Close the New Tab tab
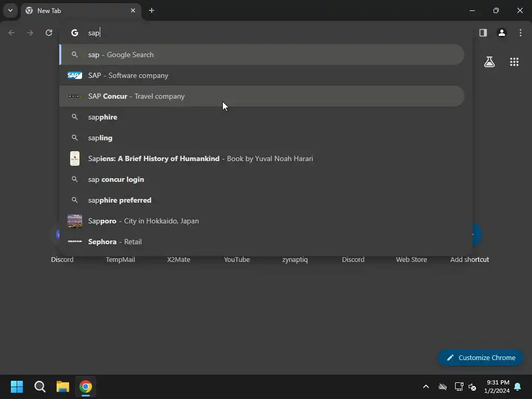532x399 pixels. 133,10
